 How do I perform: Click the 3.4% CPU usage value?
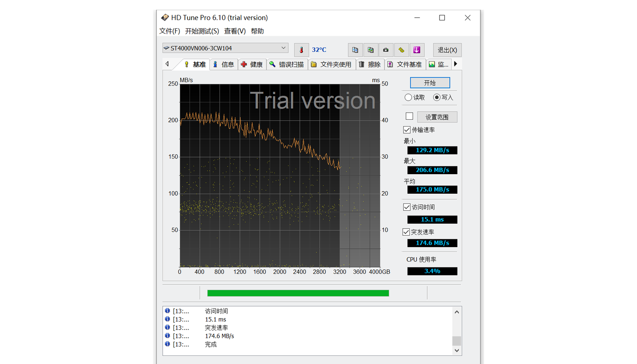pos(432,271)
